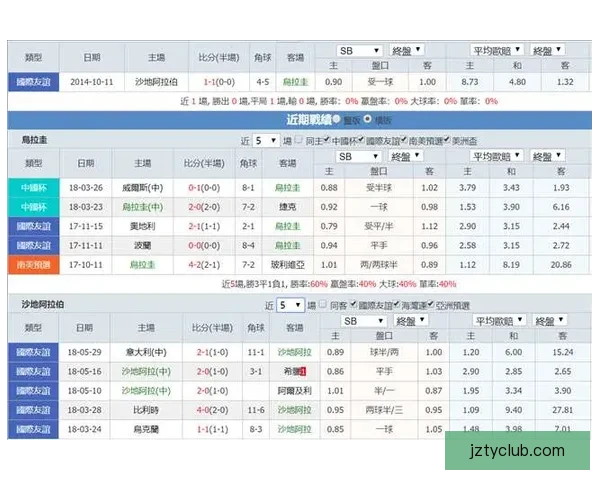Uncheck the 美洲盃 filter checkbox

447,139
